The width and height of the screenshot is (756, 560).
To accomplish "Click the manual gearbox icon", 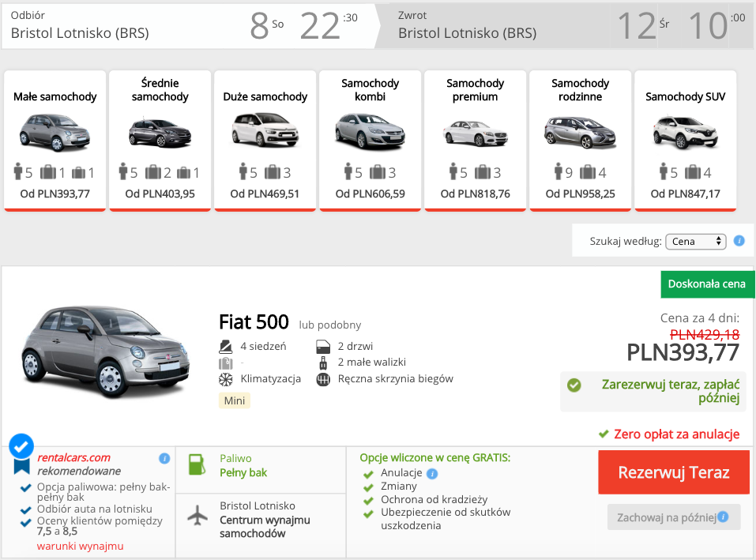I will (x=322, y=379).
